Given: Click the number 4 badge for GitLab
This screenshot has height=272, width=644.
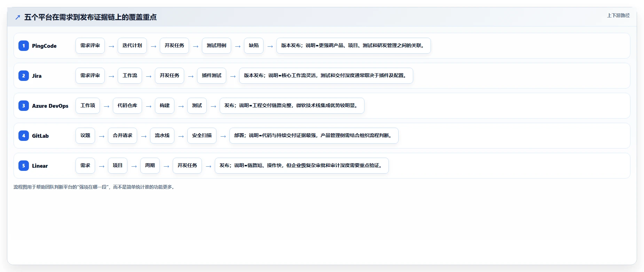Looking at the screenshot, I should 24,136.
